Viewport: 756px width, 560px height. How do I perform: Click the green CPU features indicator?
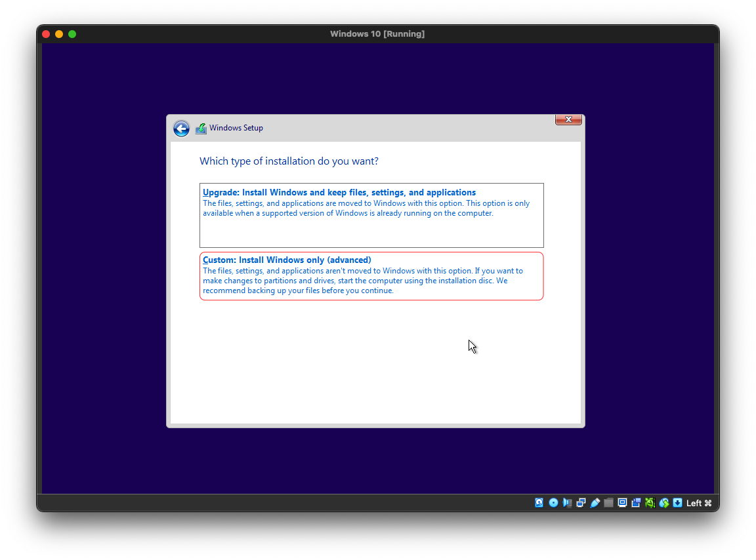[x=650, y=503]
